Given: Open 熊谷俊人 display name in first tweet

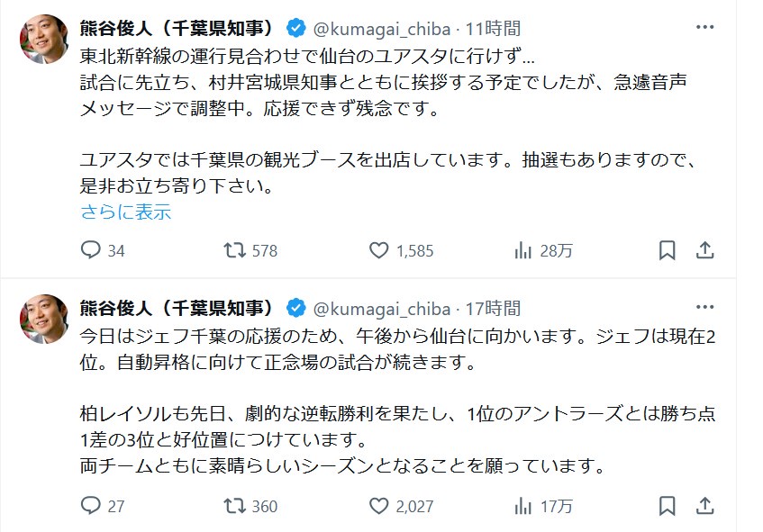Looking at the screenshot, I should pyautogui.click(x=177, y=28).
